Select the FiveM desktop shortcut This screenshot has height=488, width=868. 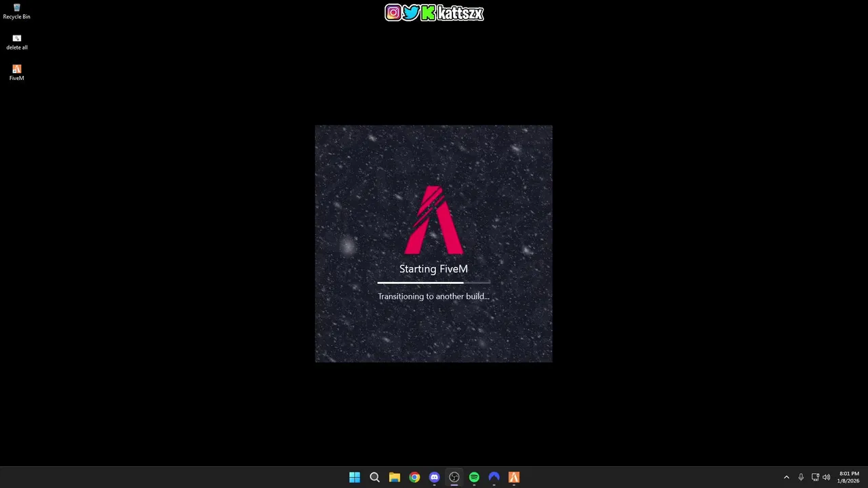click(x=17, y=73)
